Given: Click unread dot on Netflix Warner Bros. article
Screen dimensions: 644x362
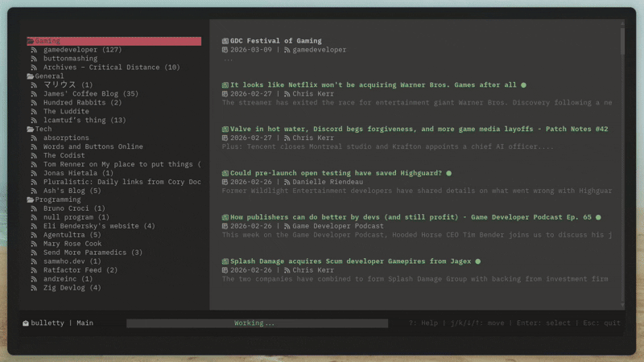Looking at the screenshot, I should point(524,85).
